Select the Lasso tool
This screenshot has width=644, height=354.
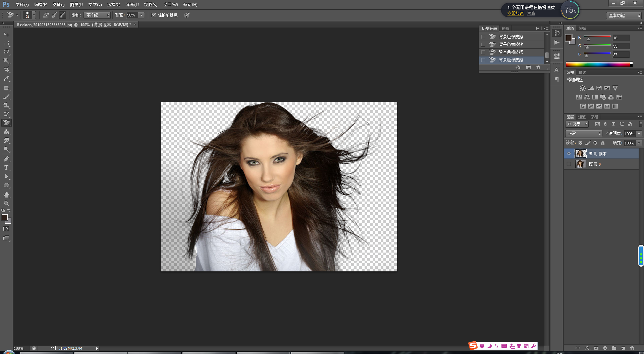[6, 52]
